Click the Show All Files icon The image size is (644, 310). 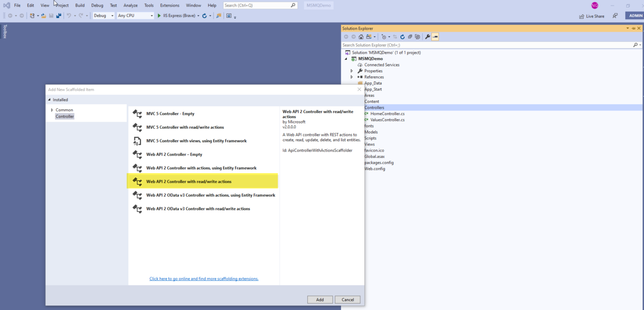click(x=418, y=37)
